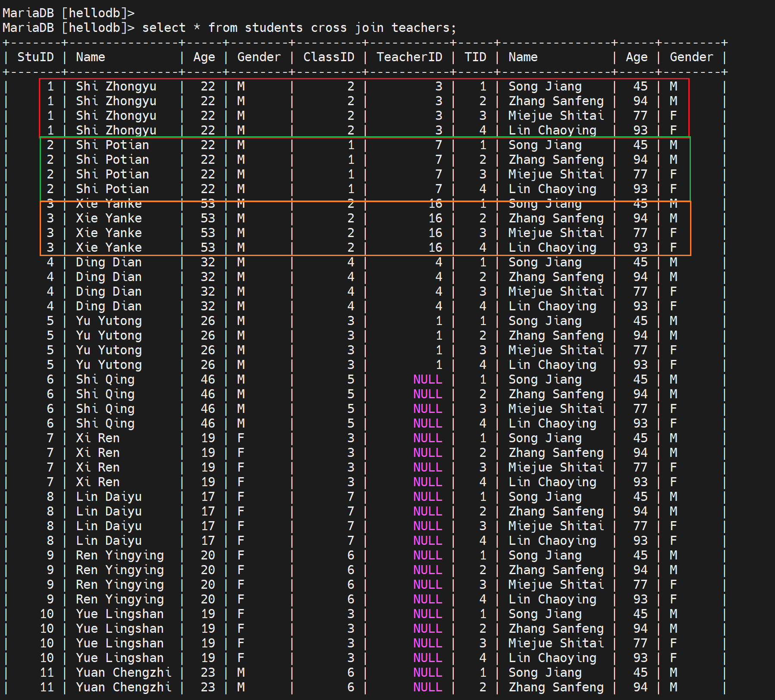Click the TeacherID column header
The height and width of the screenshot is (700, 775).
coord(409,57)
